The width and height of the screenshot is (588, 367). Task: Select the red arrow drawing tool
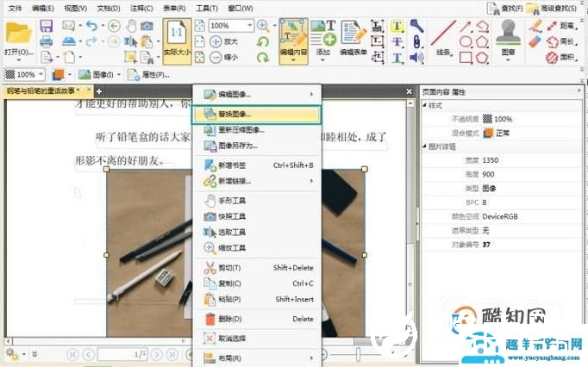(466, 26)
